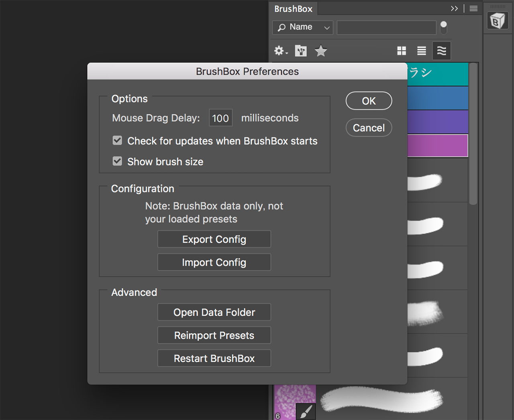Click the thumbnail size slider knob
The width and height of the screenshot is (514, 420).
point(443,25)
